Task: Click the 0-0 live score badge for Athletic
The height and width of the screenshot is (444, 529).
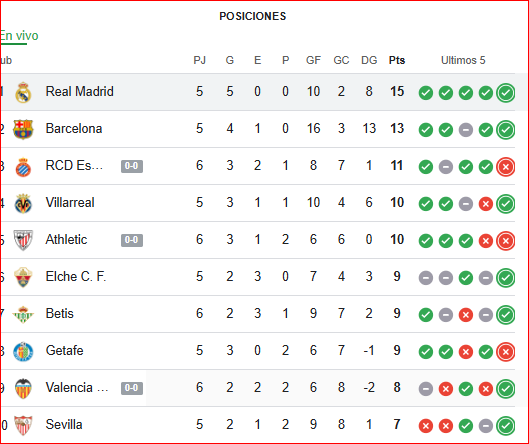Action: pyautogui.click(x=132, y=240)
